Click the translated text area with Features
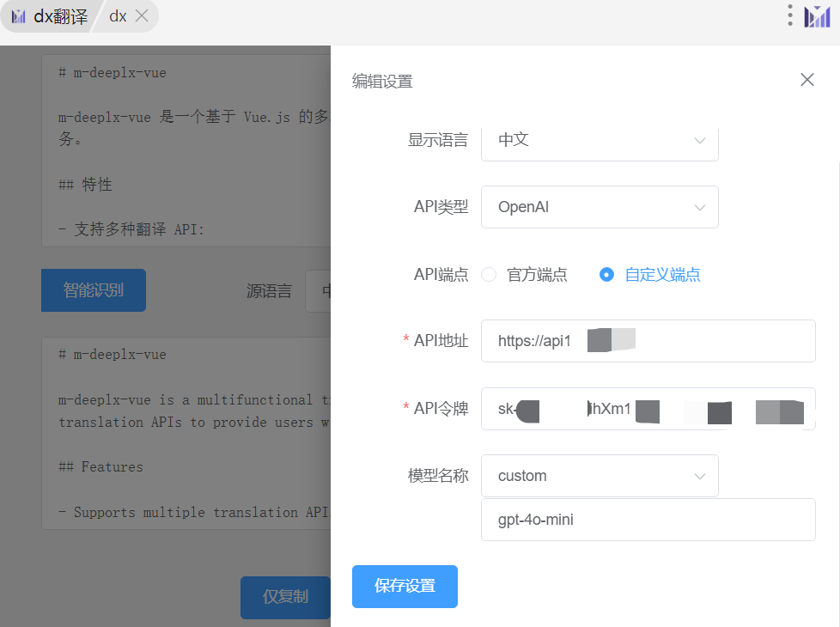Viewport: 840px width, 627px height. pyautogui.click(x=186, y=433)
